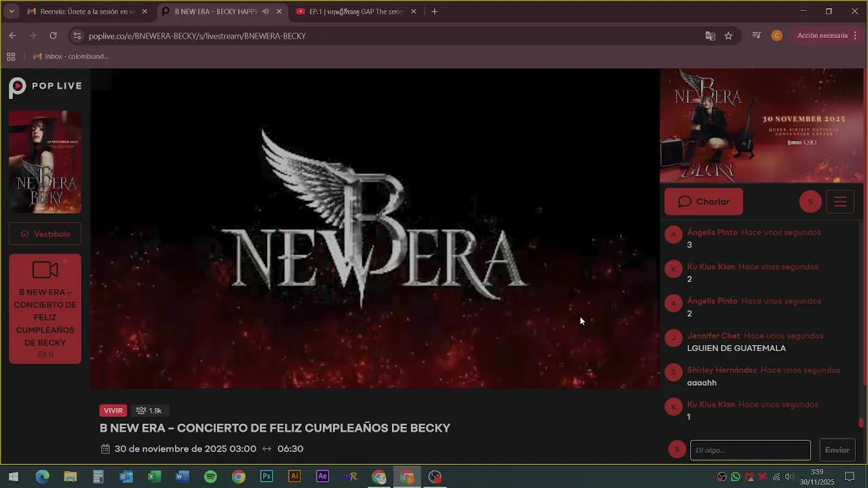Click the Enviar send button
Image resolution: width=868 pixels, height=488 pixels.
[837, 450]
